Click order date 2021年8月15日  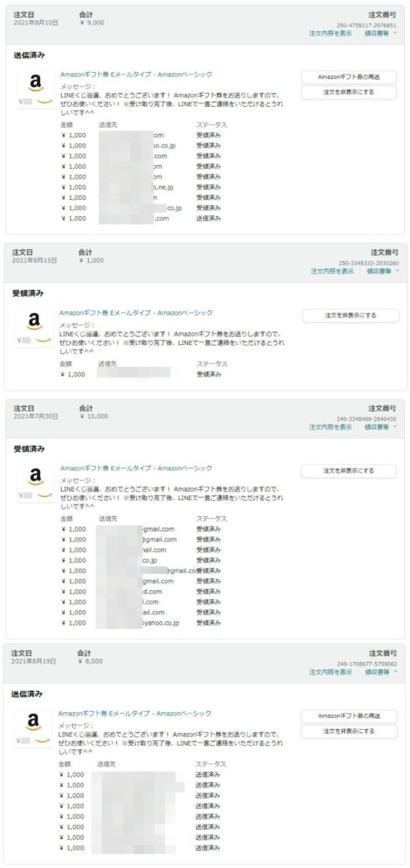point(34,260)
